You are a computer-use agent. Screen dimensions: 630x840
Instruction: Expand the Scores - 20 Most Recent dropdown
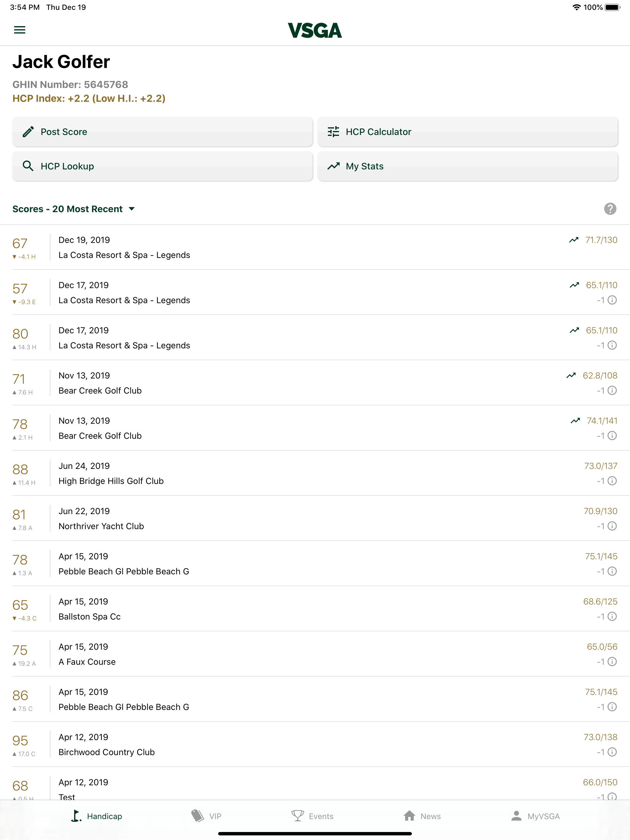click(x=74, y=209)
